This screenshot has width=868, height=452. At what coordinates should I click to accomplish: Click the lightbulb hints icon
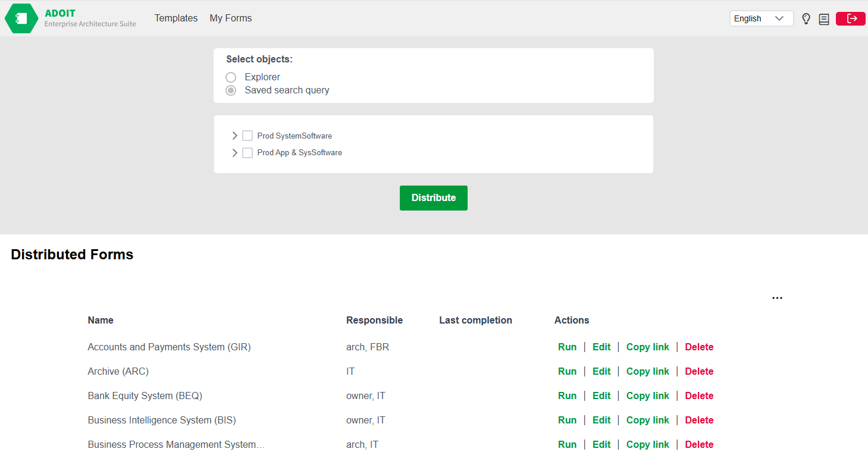(x=806, y=19)
